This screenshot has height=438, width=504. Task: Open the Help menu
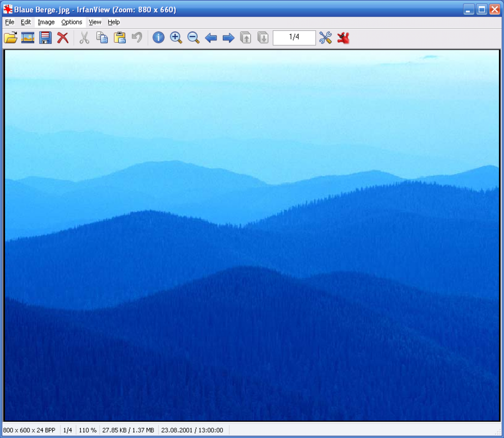(x=114, y=22)
